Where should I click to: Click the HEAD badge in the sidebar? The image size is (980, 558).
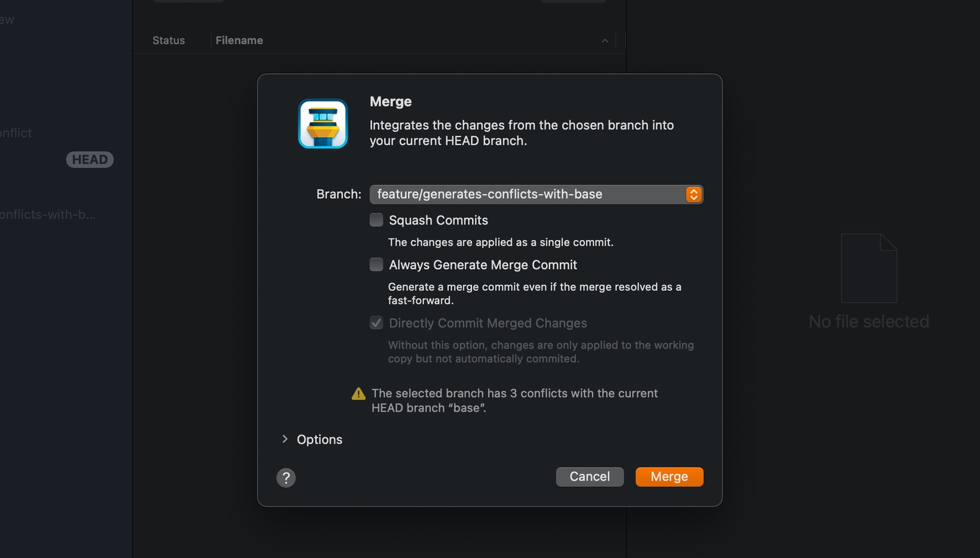(x=89, y=159)
